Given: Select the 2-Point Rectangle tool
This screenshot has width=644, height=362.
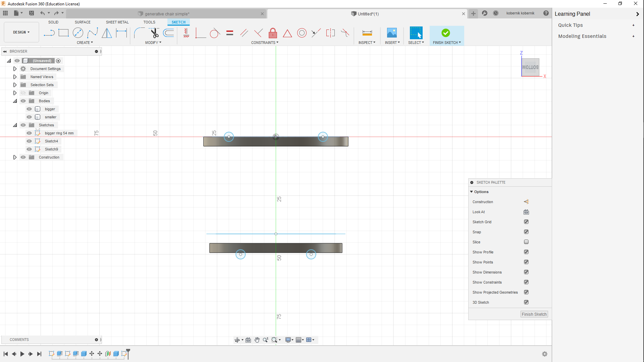Looking at the screenshot, I should 63,33.
